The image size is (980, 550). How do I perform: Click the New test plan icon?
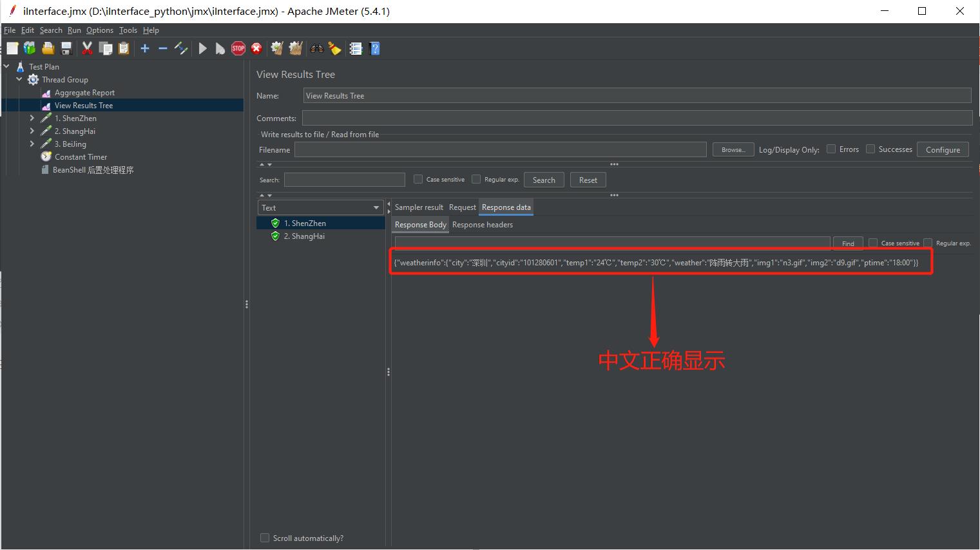coord(12,48)
